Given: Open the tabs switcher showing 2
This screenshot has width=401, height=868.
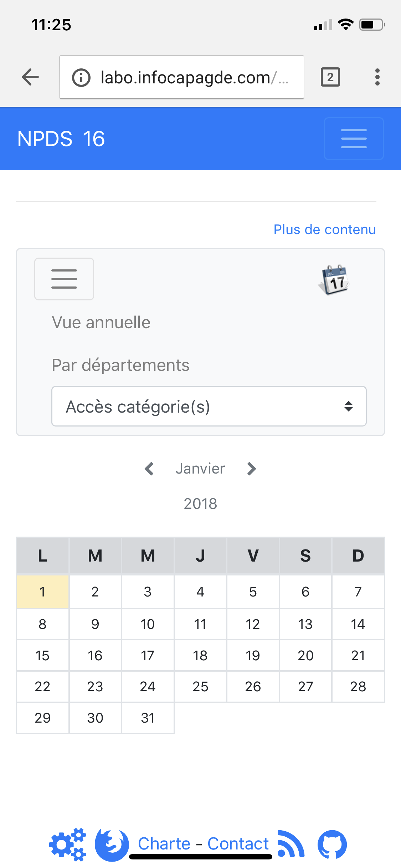Looking at the screenshot, I should [x=330, y=77].
